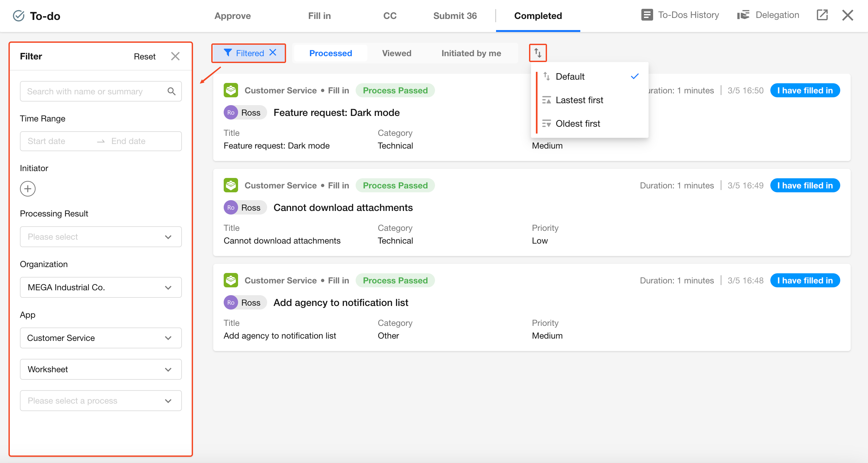Click Reset in the Filter panel
This screenshot has width=868, height=463.
coord(145,56)
